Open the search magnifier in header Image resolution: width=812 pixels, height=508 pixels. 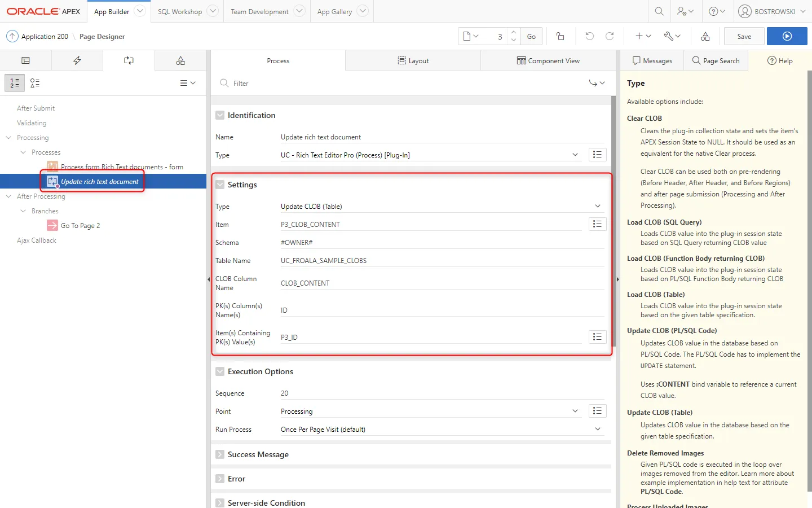[659, 11]
